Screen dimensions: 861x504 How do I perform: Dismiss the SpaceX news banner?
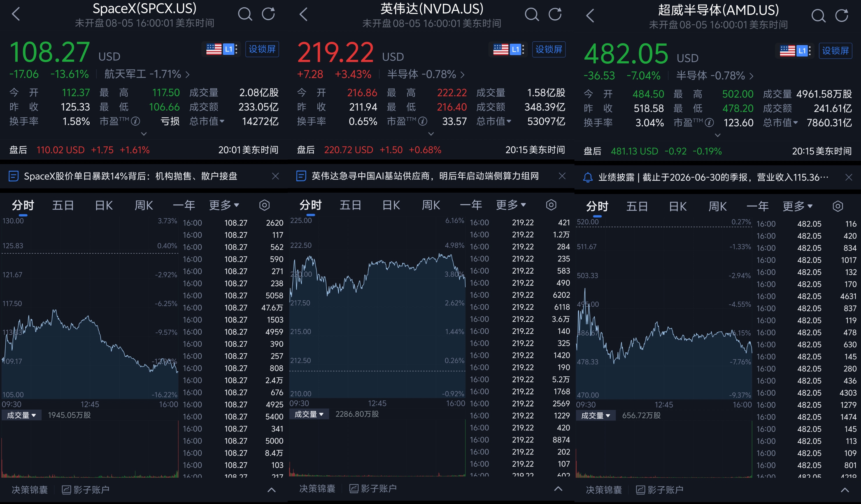275,176
